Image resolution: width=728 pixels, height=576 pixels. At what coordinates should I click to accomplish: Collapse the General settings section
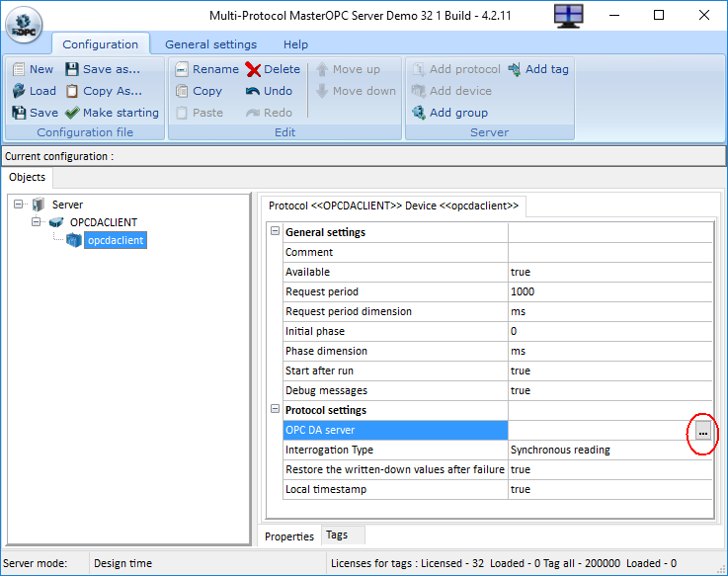click(275, 231)
